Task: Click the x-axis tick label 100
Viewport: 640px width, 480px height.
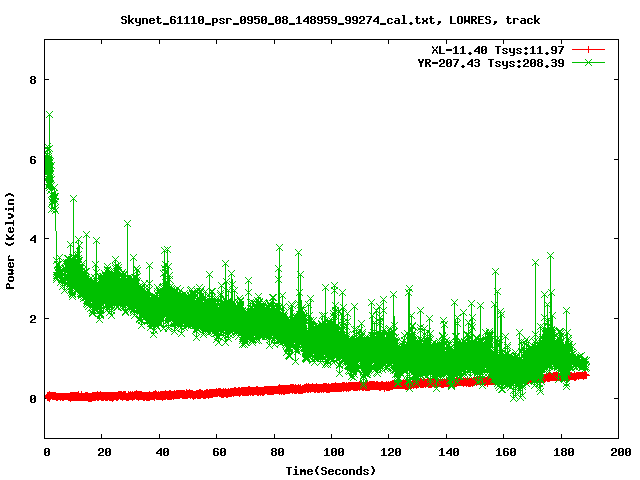Action: (x=334, y=452)
